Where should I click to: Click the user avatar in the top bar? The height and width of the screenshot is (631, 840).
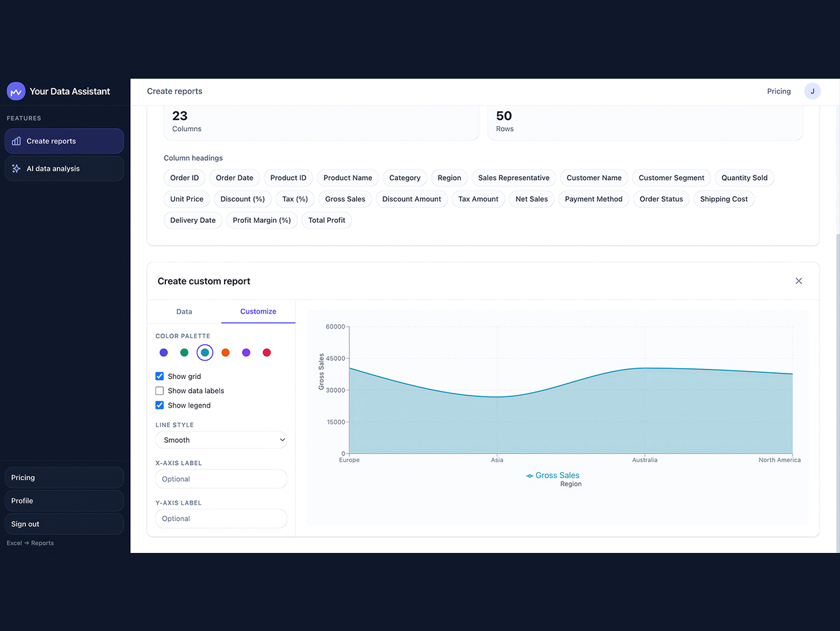coord(812,91)
